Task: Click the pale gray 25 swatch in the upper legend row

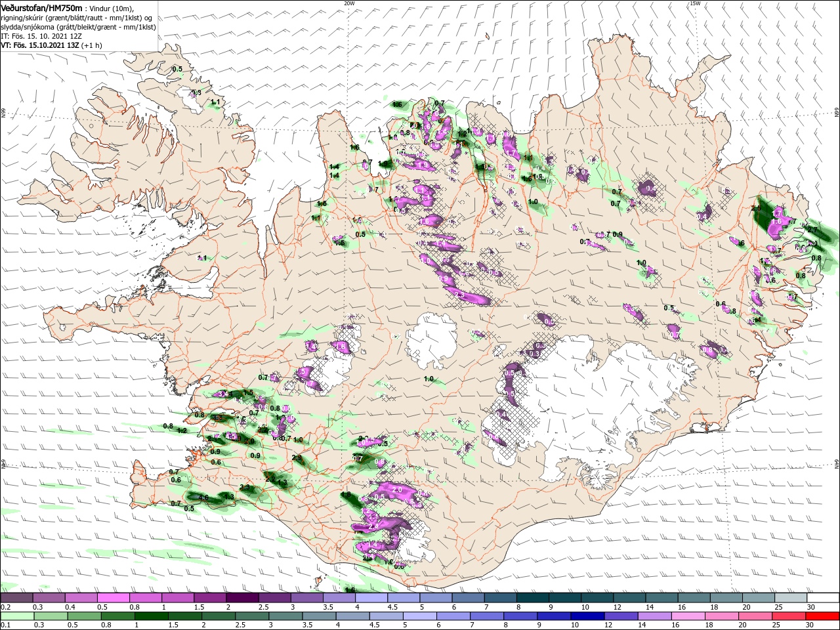Action: [791, 598]
